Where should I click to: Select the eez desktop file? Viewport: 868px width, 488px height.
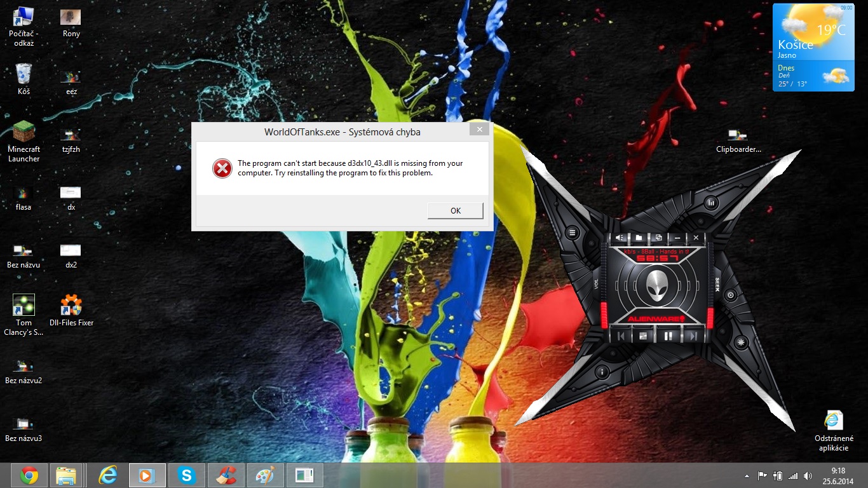(71, 81)
